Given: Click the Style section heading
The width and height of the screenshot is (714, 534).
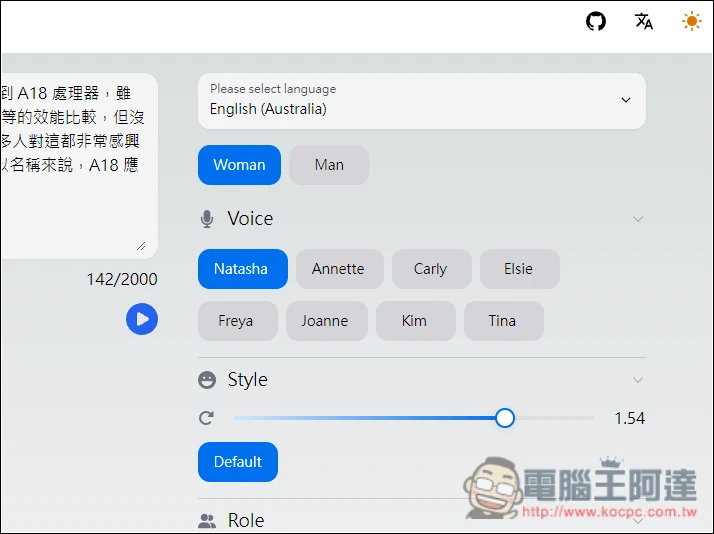Looking at the screenshot, I should (x=247, y=380).
